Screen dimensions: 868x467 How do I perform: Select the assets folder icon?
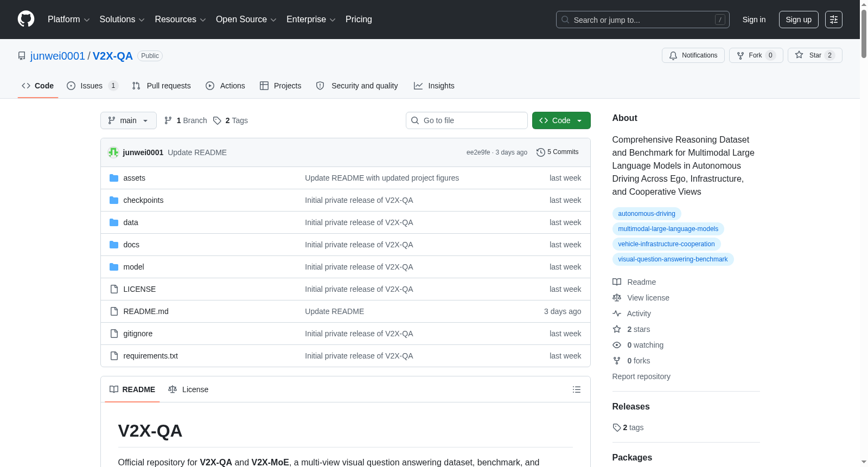pyautogui.click(x=114, y=178)
